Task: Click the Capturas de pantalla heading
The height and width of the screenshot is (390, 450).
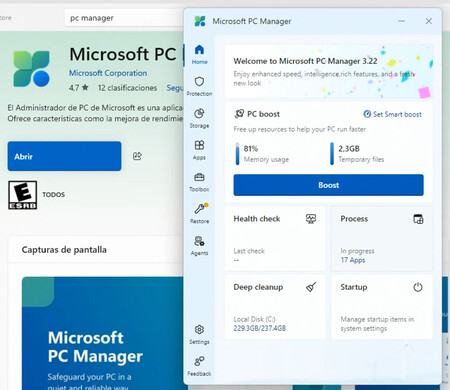Action: [64, 250]
